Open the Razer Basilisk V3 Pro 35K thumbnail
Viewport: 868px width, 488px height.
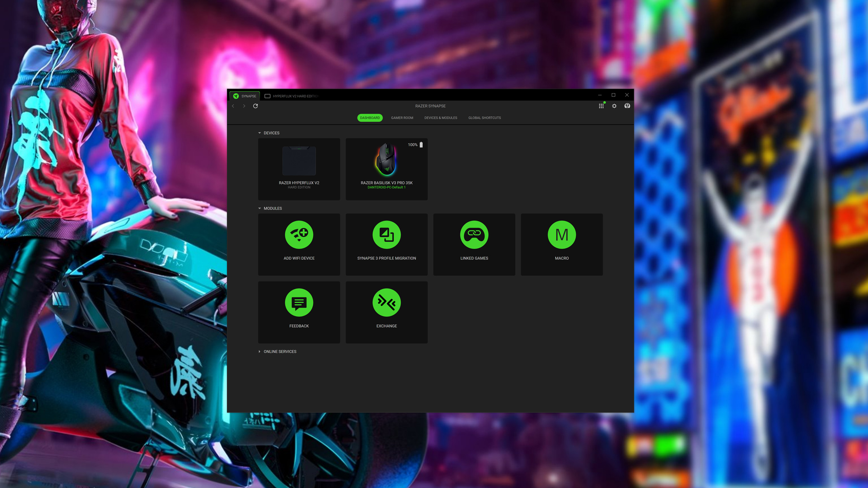point(387,159)
